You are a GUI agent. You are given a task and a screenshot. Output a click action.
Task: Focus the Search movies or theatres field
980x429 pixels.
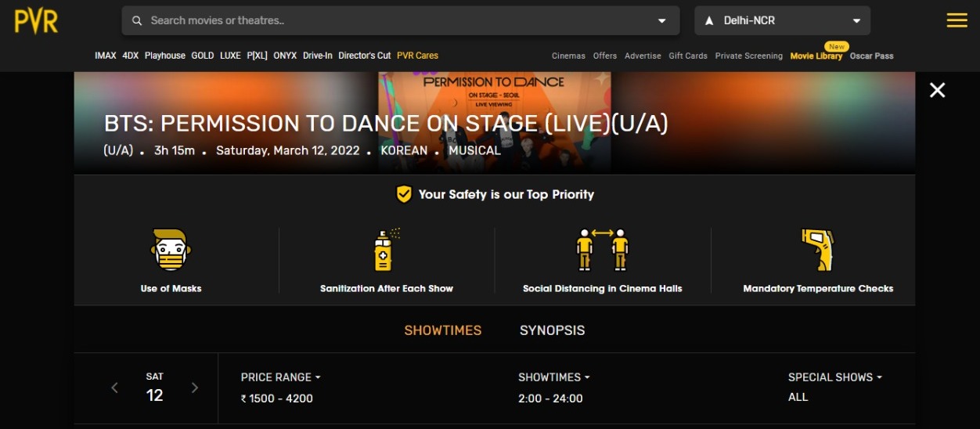(x=400, y=20)
